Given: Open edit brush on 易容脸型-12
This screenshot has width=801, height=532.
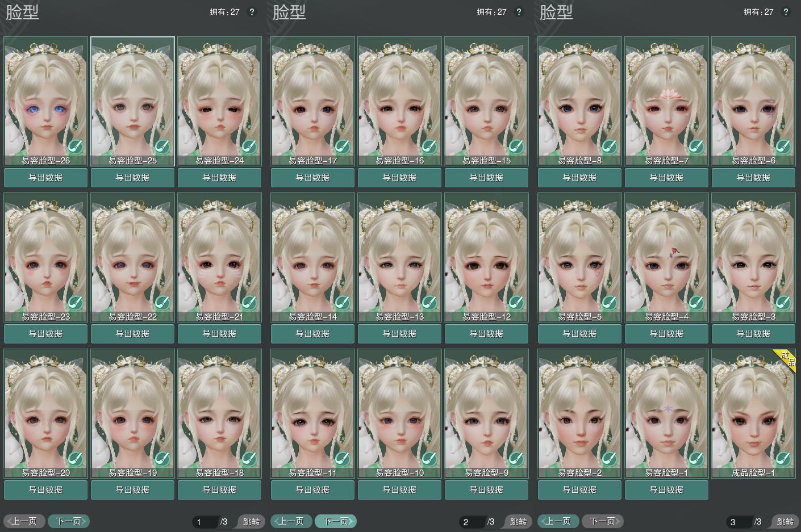Looking at the screenshot, I should [516, 303].
